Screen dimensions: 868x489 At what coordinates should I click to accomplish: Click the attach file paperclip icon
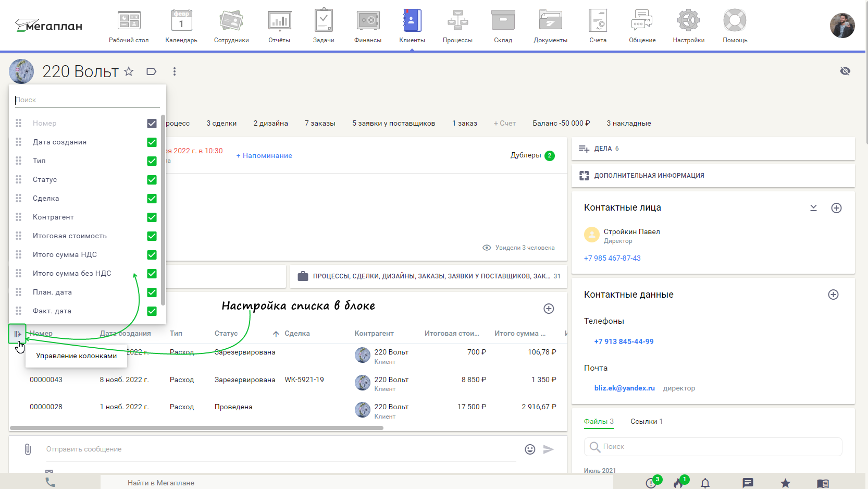click(28, 449)
